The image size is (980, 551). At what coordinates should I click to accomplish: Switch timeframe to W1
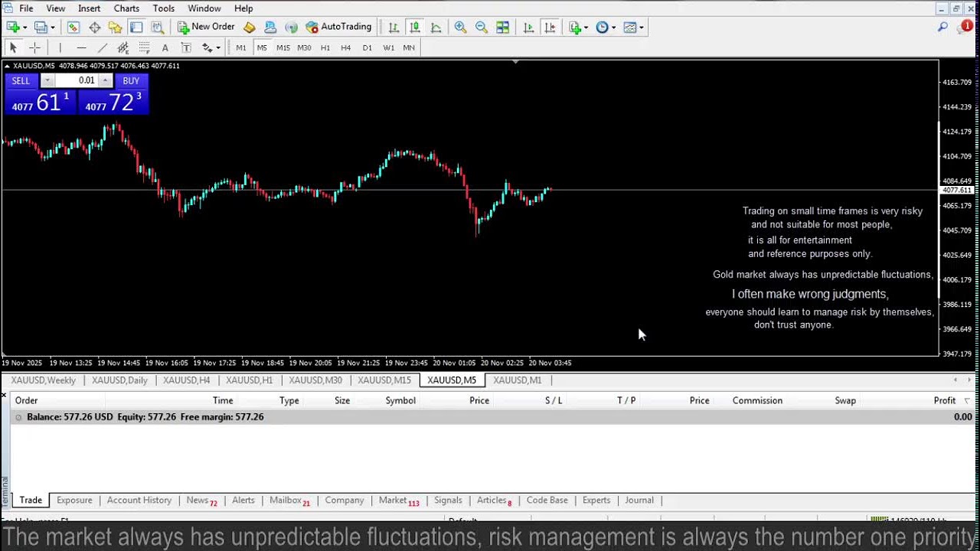pyautogui.click(x=388, y=47)
